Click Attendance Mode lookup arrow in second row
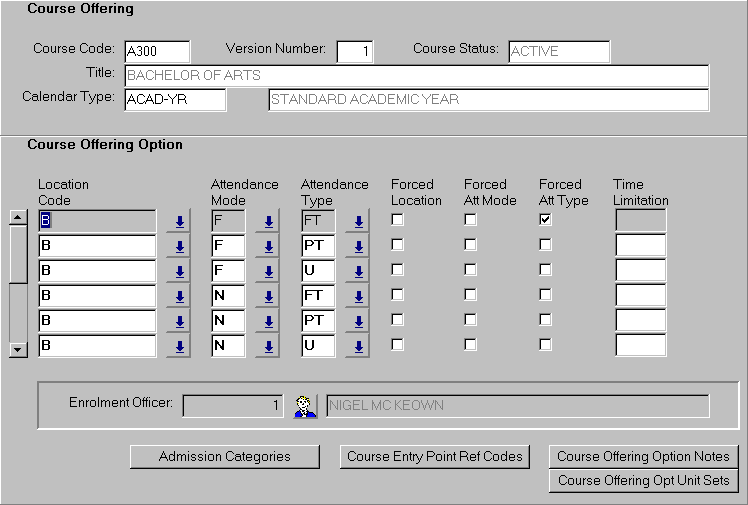748x505 pixels. [267, 246]
